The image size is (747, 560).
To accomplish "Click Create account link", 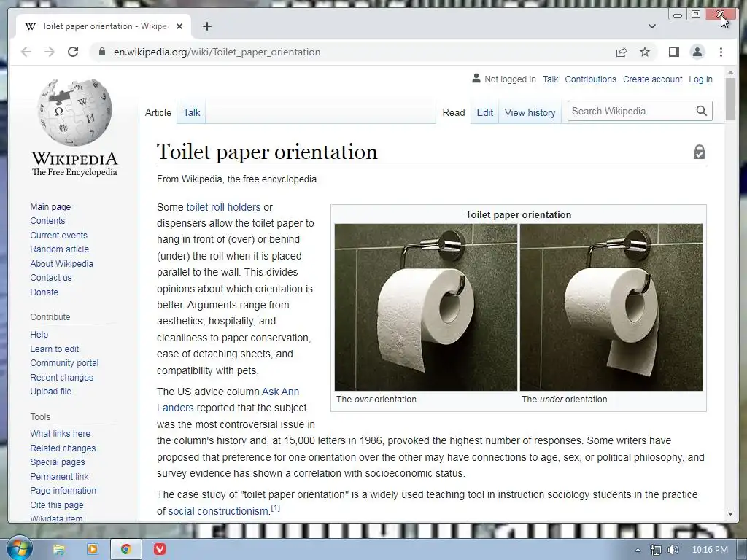I will (x=653, y=79).
